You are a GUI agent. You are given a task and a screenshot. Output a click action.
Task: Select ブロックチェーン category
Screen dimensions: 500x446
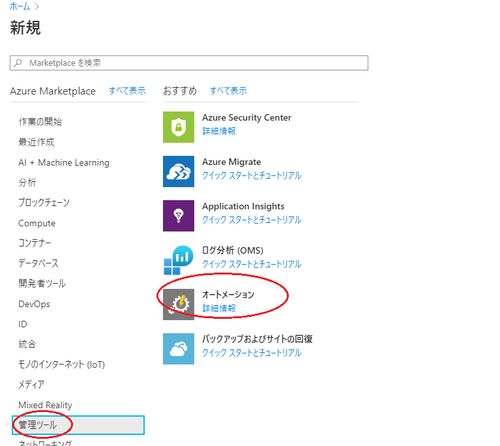(x=44, y=203)
